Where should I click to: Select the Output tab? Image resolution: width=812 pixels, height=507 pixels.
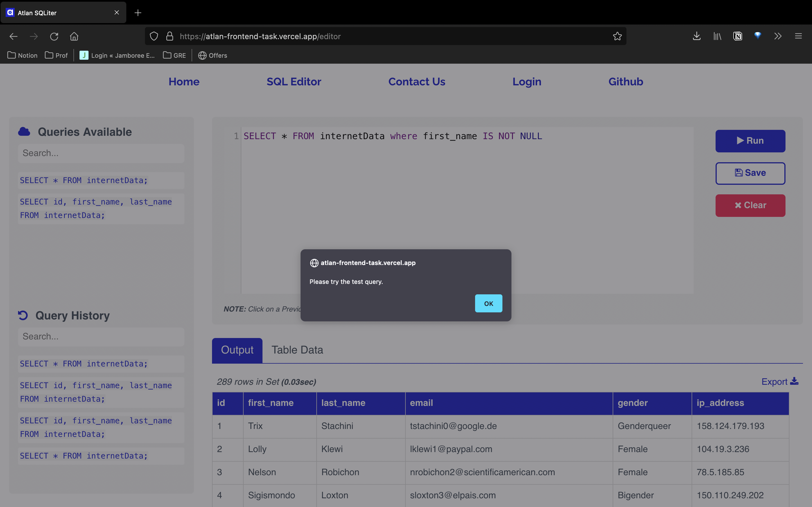coord(237,350)
